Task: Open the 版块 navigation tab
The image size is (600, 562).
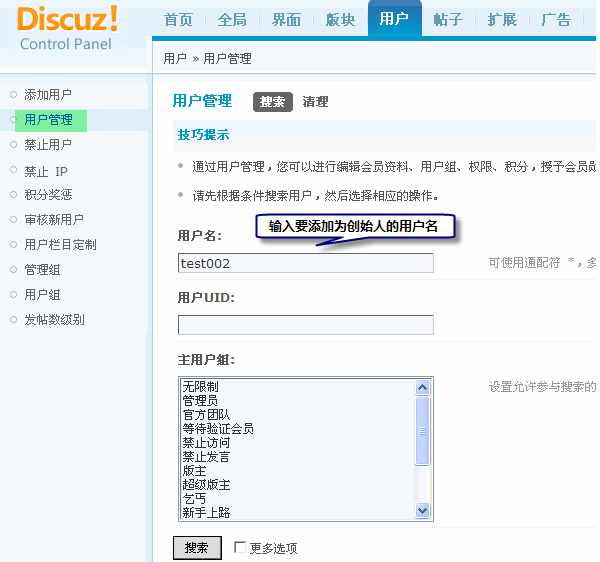Action: 340,20
